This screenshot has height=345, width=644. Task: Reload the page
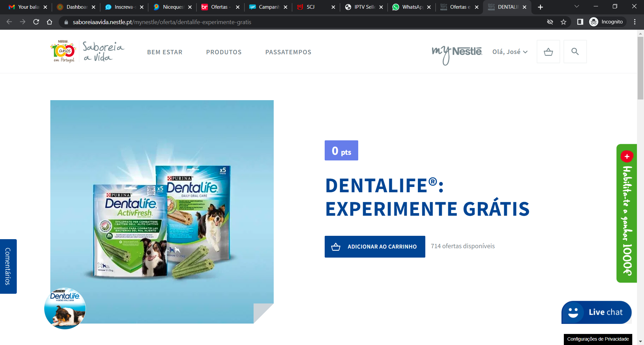click(36, 22)
